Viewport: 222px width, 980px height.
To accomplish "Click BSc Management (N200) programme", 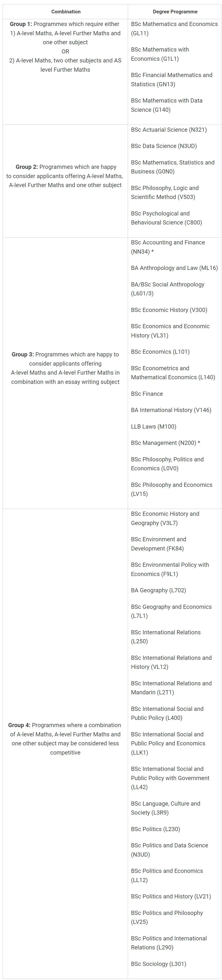I will click(x=165, y=443).
